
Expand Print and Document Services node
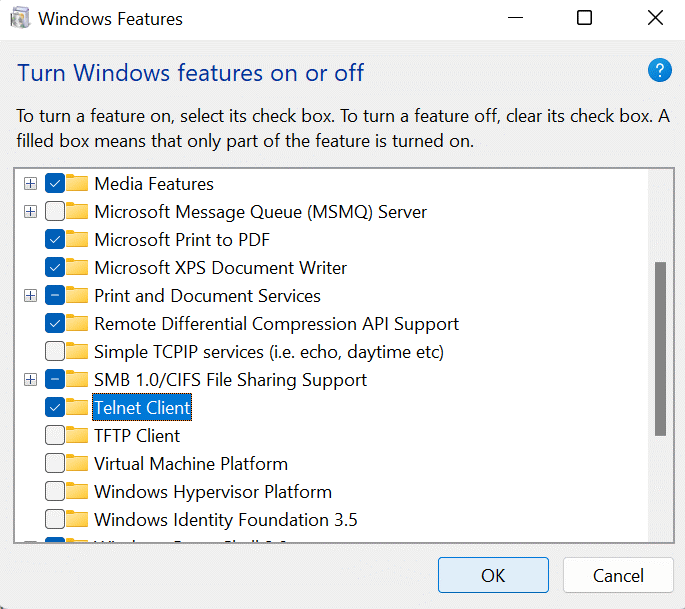31,296
